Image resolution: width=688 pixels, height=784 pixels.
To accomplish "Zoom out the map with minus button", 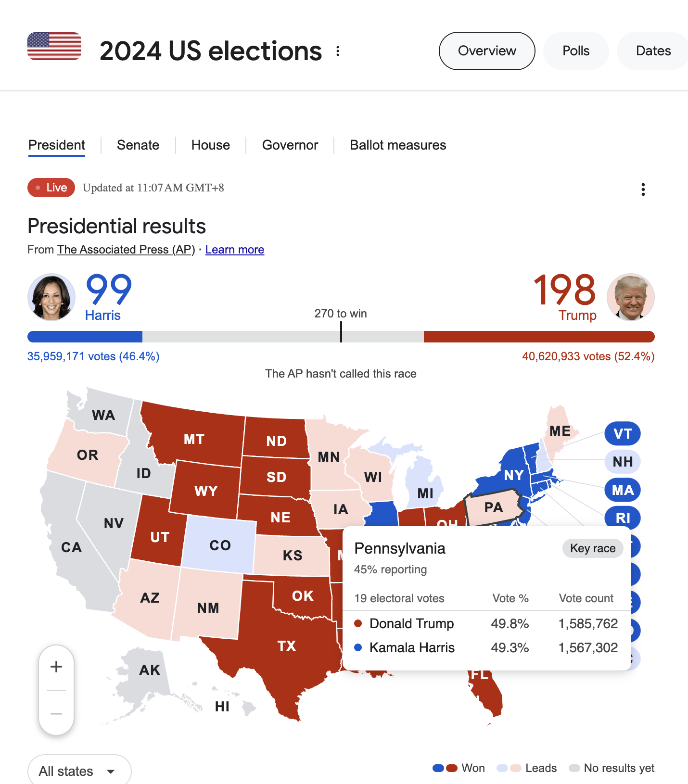I will (x=56, y=714).
